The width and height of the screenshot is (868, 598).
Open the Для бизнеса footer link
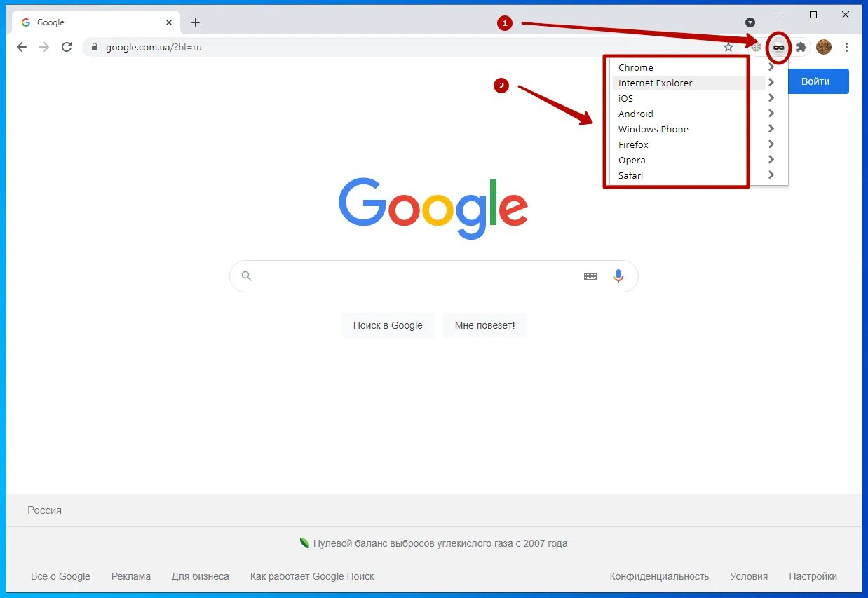pos(201,576)
